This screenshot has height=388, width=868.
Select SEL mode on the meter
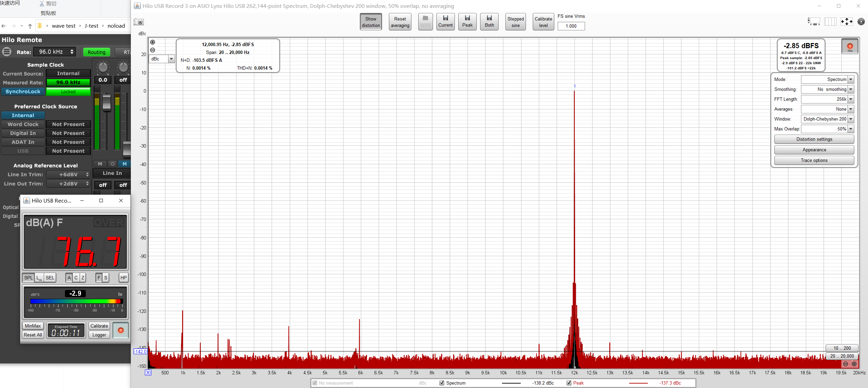[x=50, y=278]
